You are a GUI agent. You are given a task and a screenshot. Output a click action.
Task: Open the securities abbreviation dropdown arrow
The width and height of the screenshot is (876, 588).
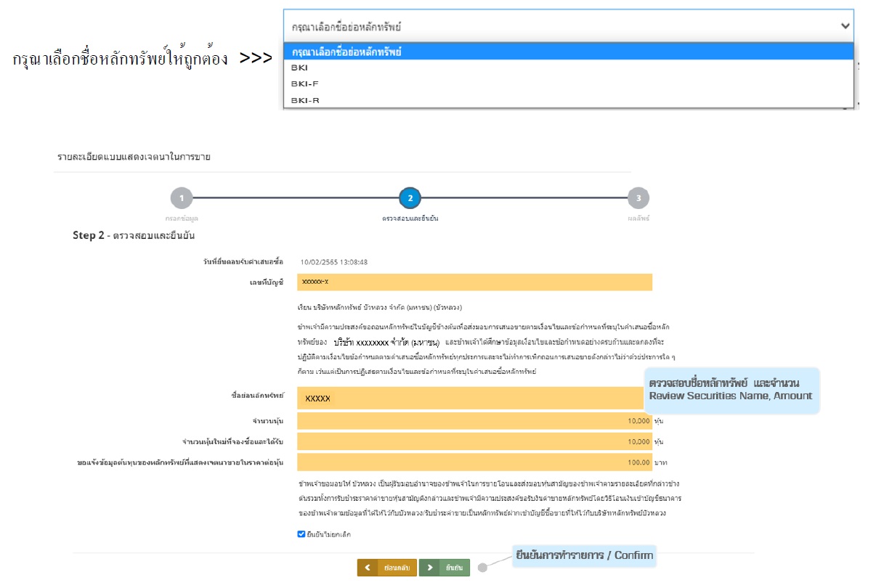[845, 25]
